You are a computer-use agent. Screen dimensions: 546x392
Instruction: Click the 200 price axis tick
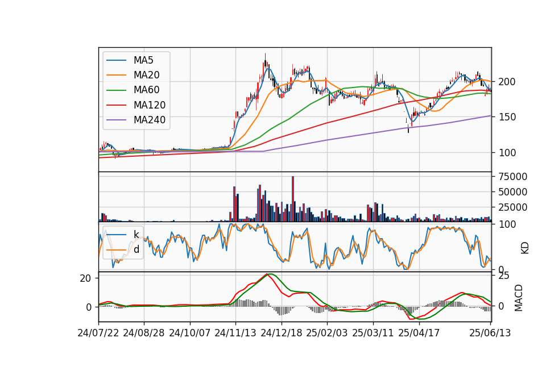[507, 82]
